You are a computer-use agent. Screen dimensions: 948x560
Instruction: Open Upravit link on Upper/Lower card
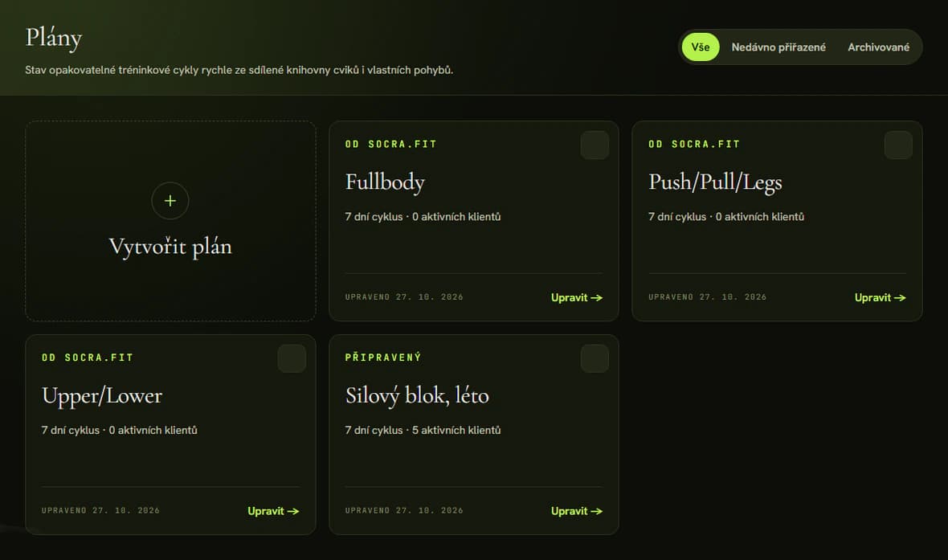273,511
